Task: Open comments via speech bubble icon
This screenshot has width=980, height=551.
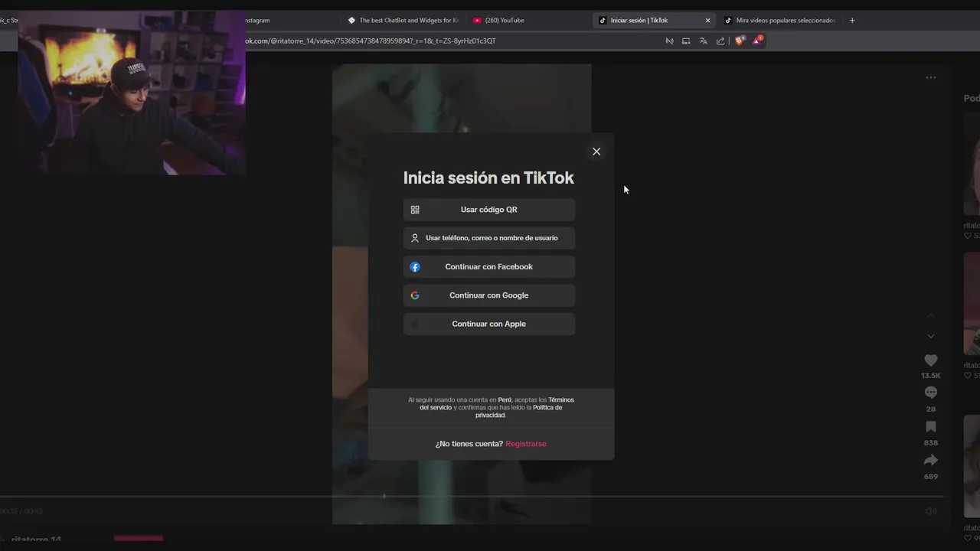Action: tap(931, 393)
